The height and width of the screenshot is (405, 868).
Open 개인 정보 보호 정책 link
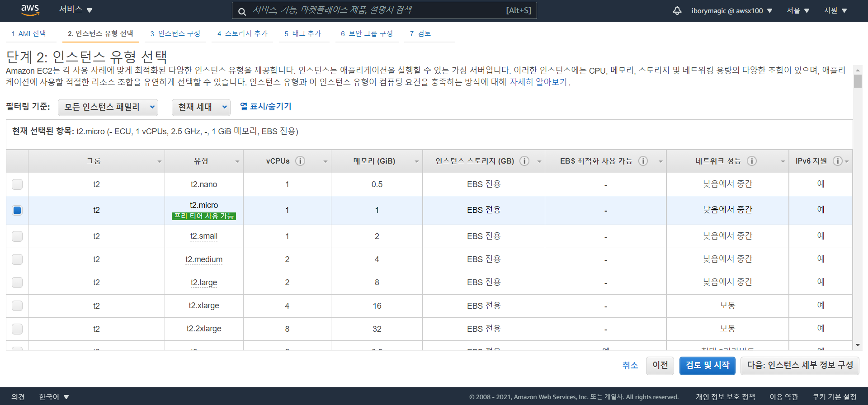click(725, 396)
